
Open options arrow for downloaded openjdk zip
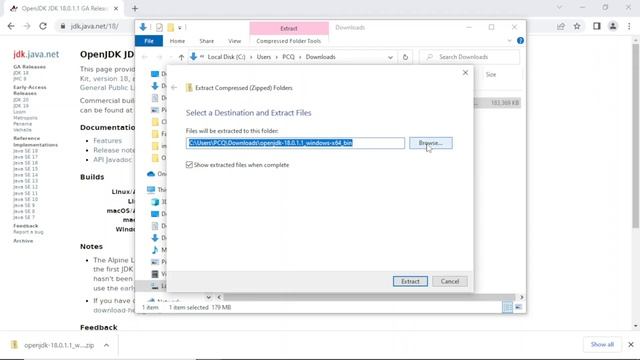coord(106,345)
